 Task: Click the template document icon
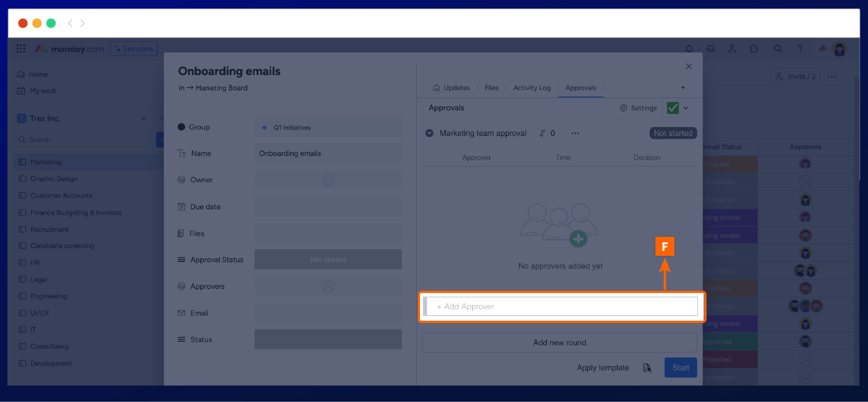[x=647, y=368]
